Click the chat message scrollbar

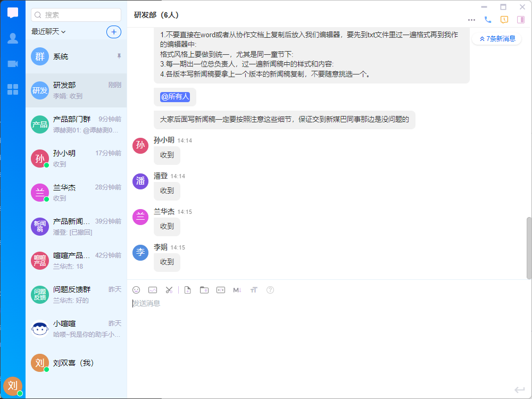tap(528, 247)
